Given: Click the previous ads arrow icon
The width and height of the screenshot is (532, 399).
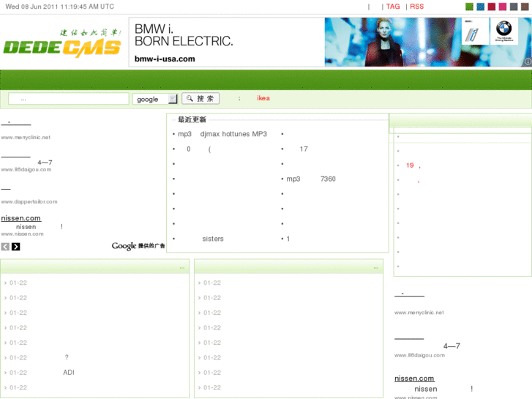Looking at the screenshot, I should click(5, 247).
